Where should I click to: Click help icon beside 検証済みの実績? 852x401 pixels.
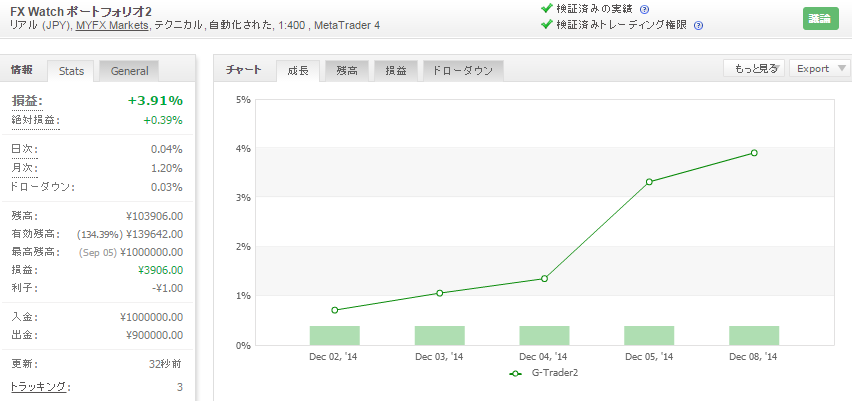pyautogui.click(x=644, y=9)
